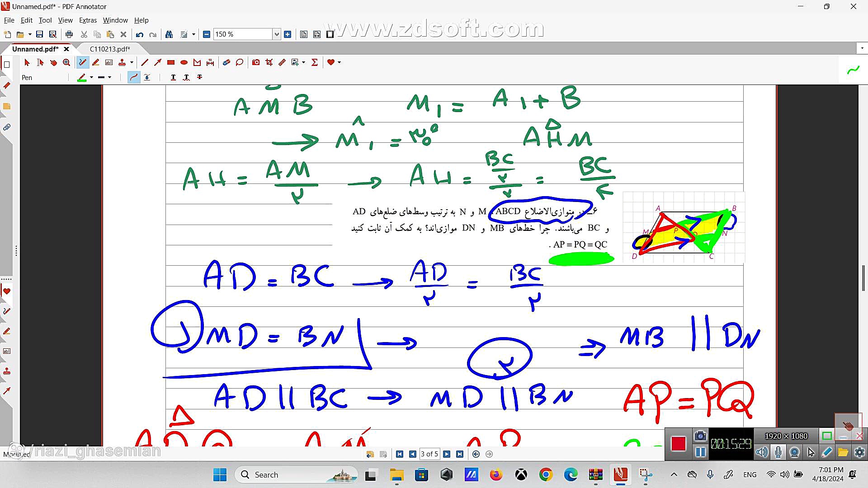Select the Arrow drawing tool

(x=157, y=62)
